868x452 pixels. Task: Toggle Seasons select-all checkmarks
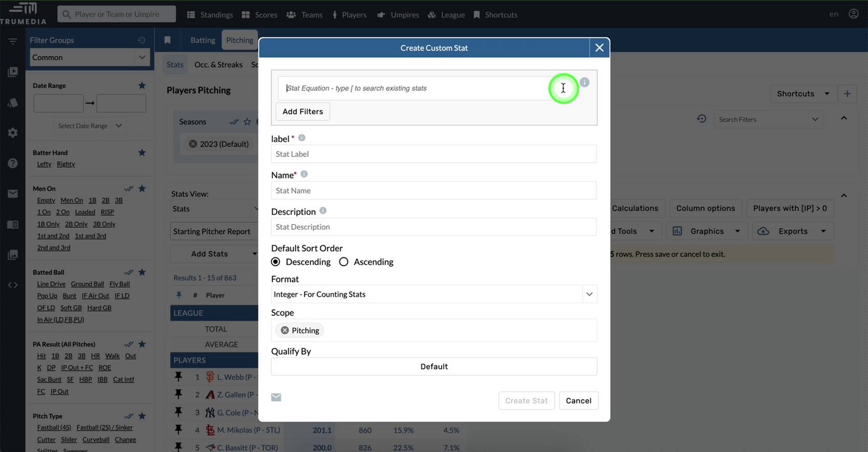[x=234, y=122]
